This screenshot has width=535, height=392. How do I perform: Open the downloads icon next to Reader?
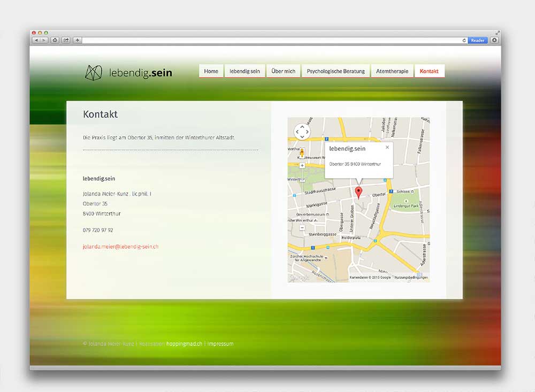[x=494, y=40]
